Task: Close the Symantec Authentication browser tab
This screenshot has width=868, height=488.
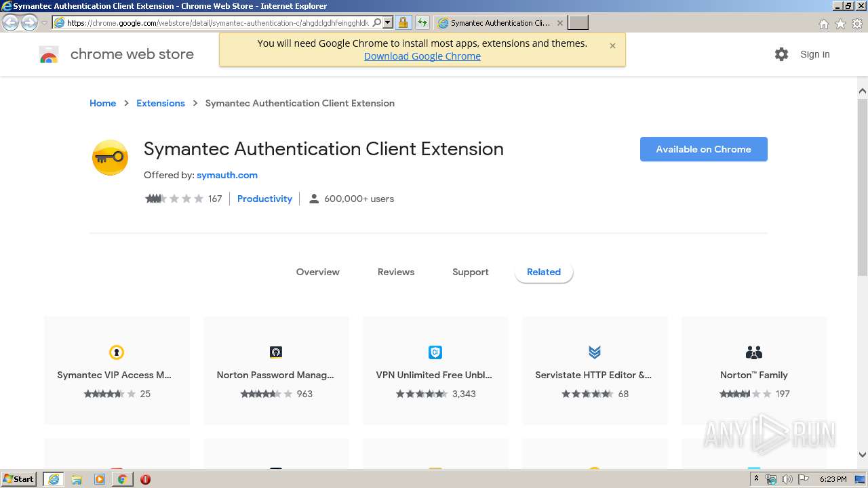Action: point(559,22)
